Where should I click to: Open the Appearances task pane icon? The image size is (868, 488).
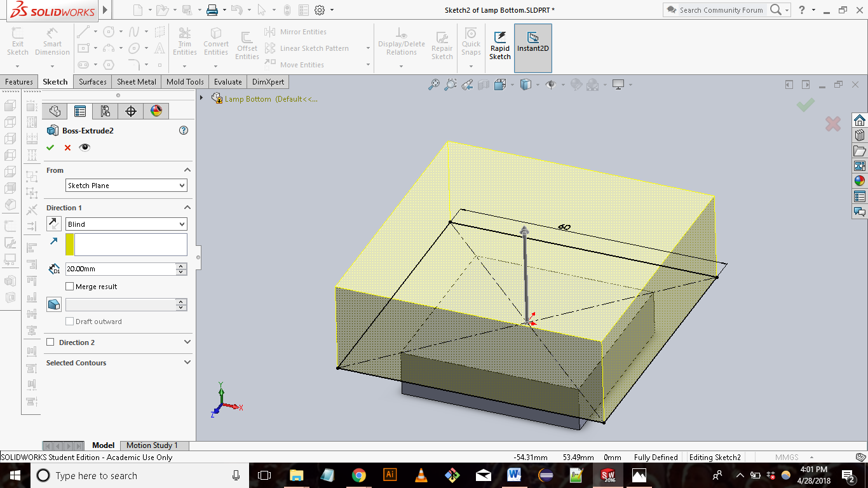click(x=860, y=181)
